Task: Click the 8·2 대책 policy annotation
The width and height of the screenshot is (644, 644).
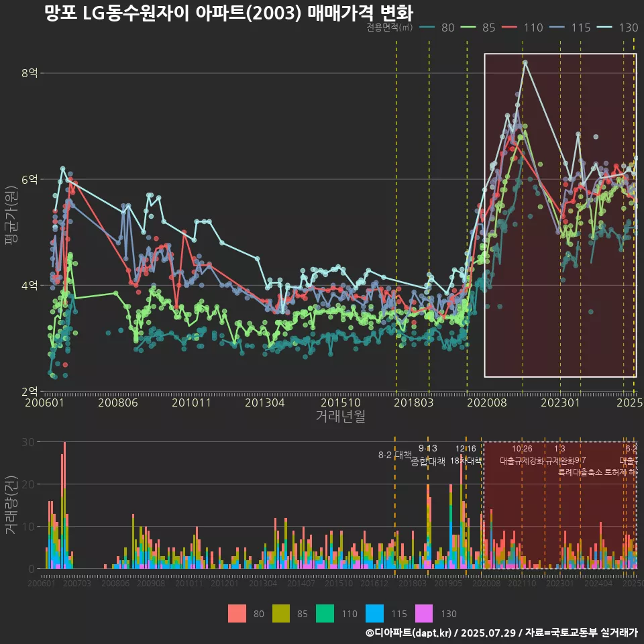Action: [x=394, y=455]
